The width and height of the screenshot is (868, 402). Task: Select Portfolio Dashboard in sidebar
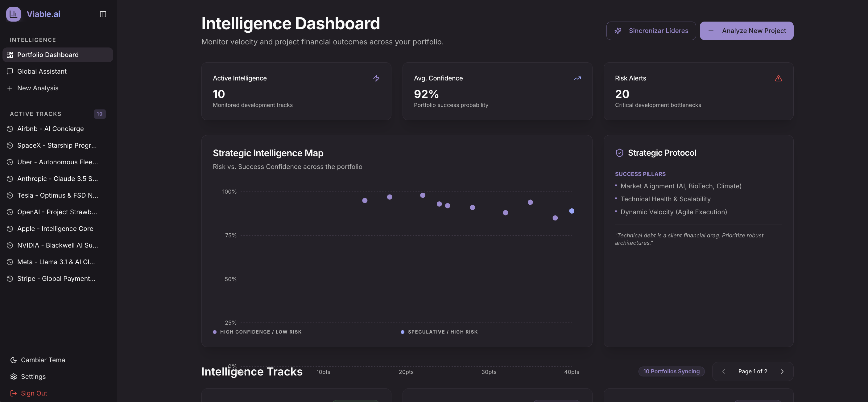48,55
